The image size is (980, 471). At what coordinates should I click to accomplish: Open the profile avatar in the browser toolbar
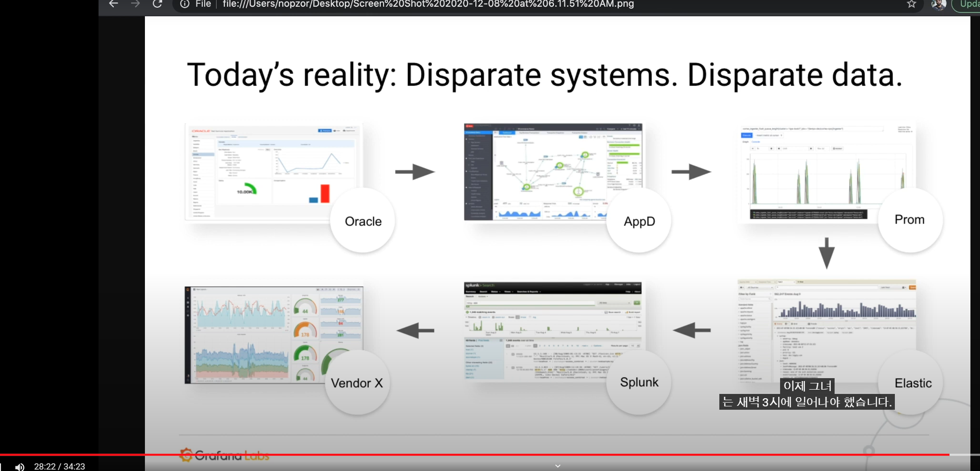point(938,4)
